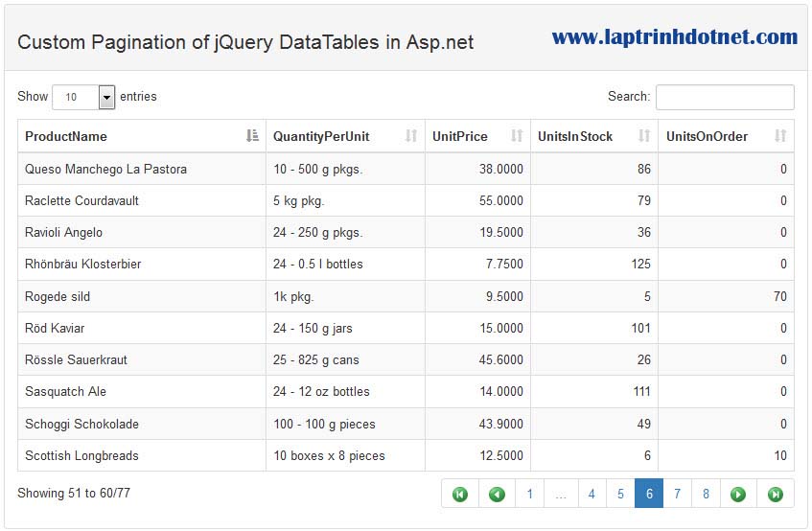This screenshot has width=812, height=531.
Task: Open page 7 in pagination
Action: [x=678, y=495]
